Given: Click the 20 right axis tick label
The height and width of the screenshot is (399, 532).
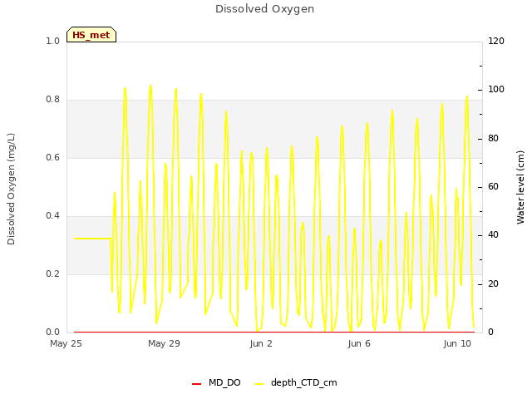Looking at the screenshot, I should tap(493, 284).
